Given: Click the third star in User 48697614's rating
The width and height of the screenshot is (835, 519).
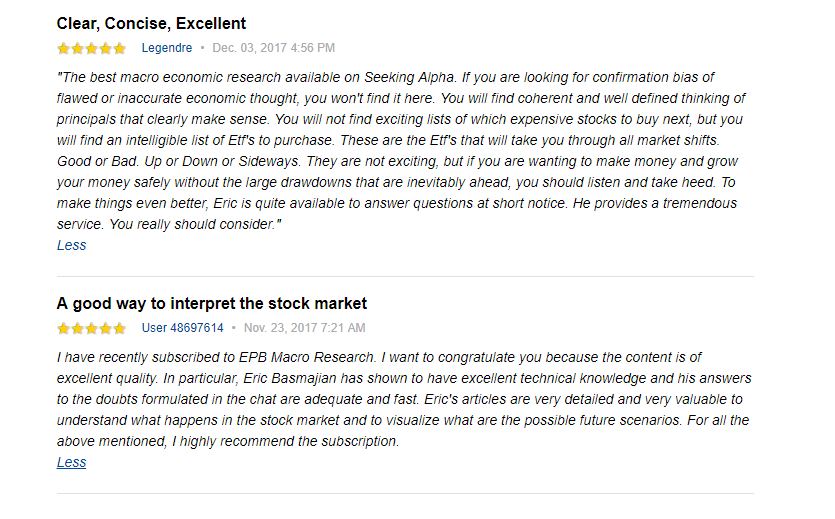Looking at the screenshot, I should (92, 328).
